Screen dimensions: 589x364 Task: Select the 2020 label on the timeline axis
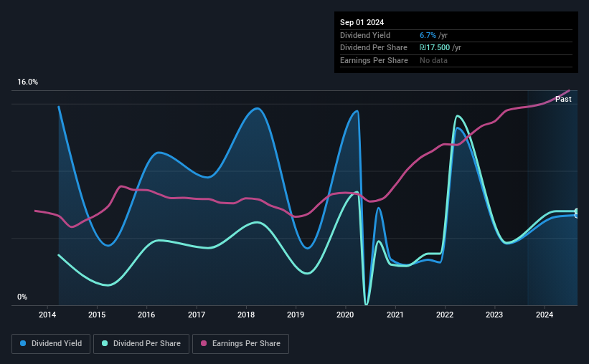(x=345, y=315)
